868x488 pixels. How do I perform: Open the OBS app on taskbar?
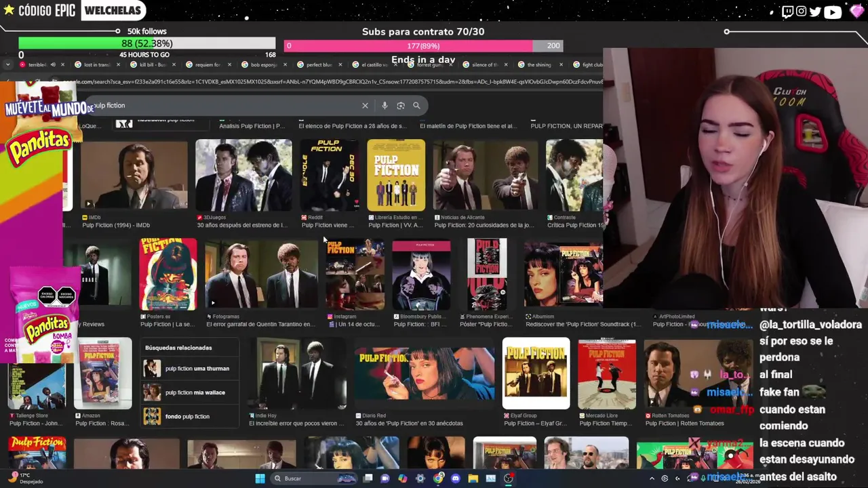pyautogui.click(x=508, y=479)
